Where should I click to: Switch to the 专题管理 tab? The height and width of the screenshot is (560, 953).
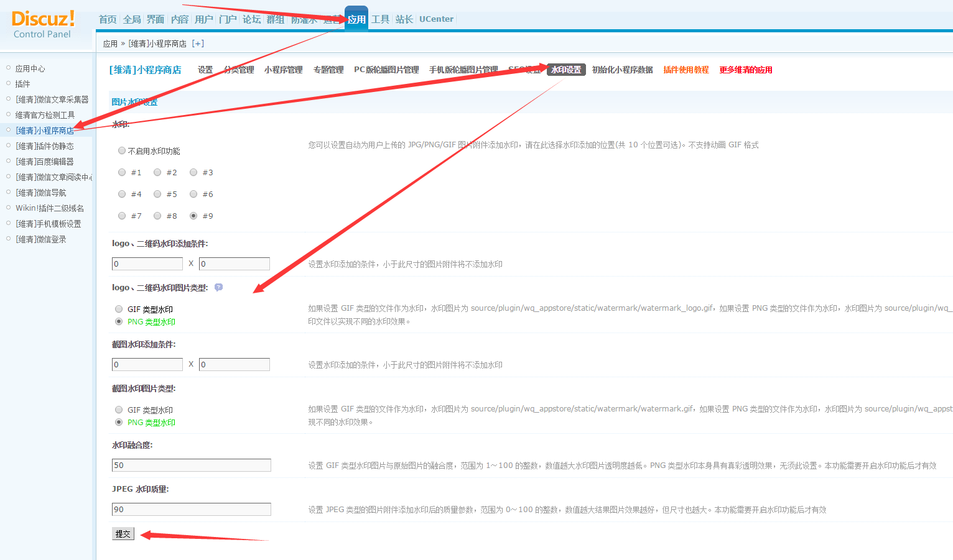click(x=328, y=70)
